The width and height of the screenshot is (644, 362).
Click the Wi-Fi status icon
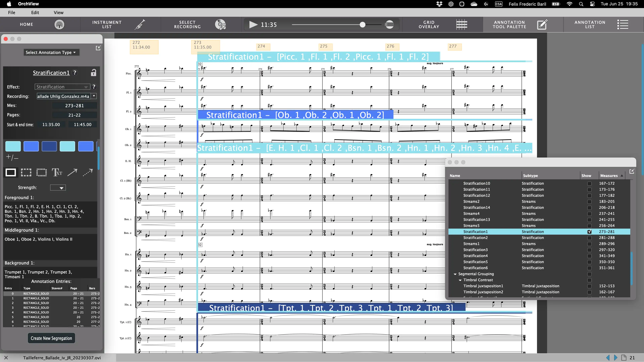[570, 4]
